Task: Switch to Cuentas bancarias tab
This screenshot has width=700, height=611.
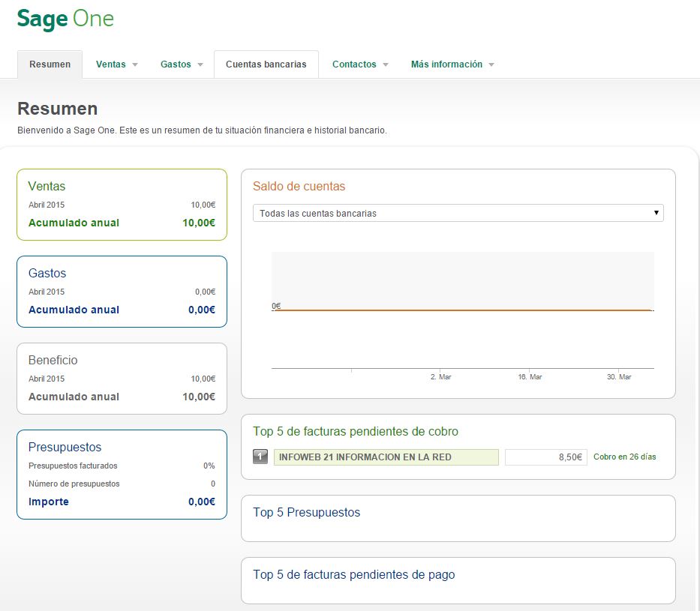Action: pos(266,64)
